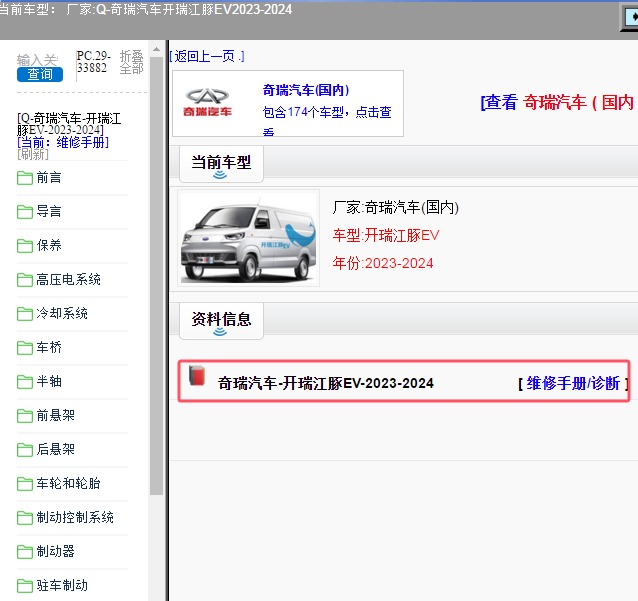Screen dimensions: 638x601
Task: Open the 前言 folder icon
Action: point(25,178)
